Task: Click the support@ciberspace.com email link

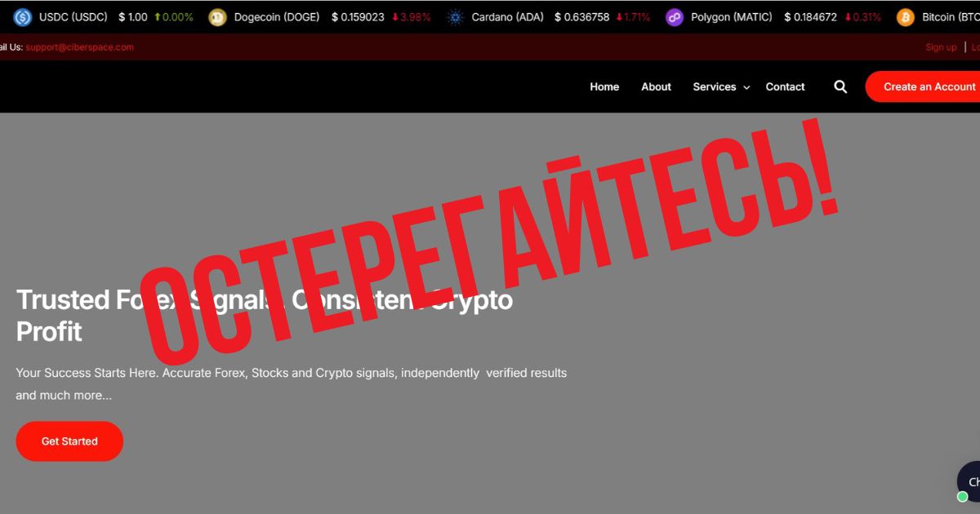Action: [x=79, y=47]
